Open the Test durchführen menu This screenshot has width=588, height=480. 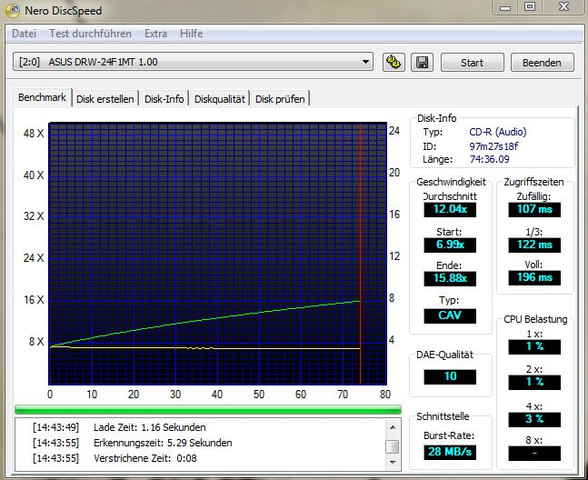[x=90, y=33]
